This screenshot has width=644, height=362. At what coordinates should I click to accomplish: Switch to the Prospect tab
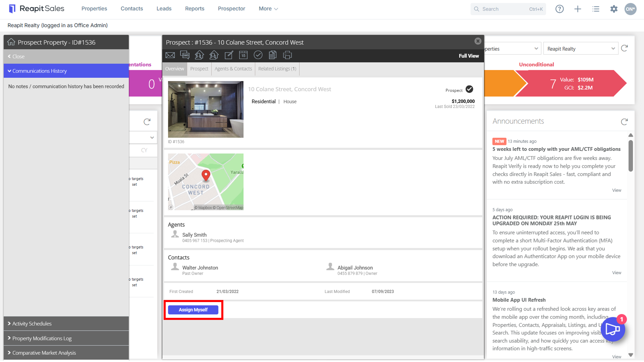(x=199, y=69)
